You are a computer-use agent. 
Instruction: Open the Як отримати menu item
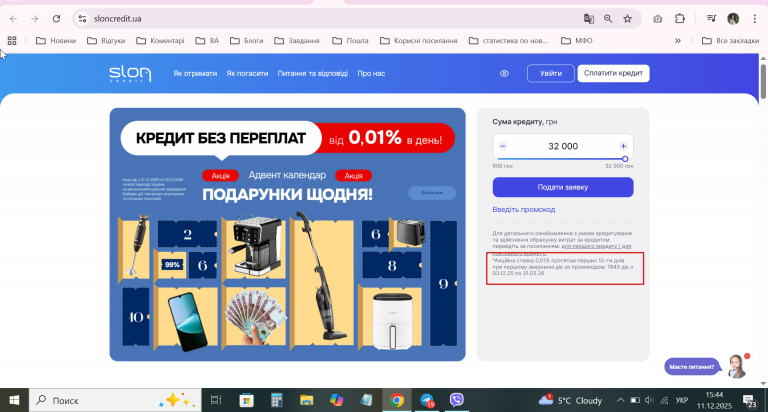pyautogui.click(x=195, y=73)
